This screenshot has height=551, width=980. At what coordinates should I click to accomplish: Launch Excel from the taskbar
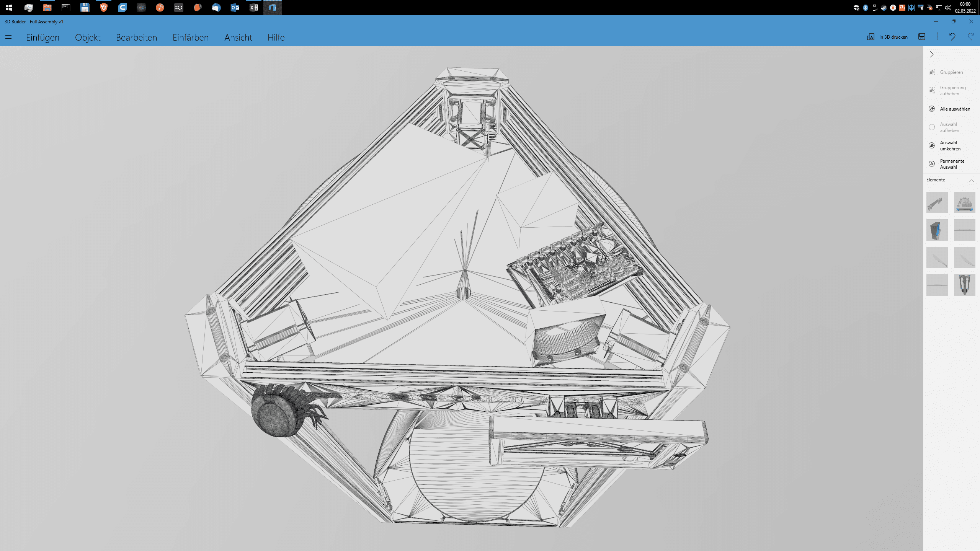click(x=254, y=8)
